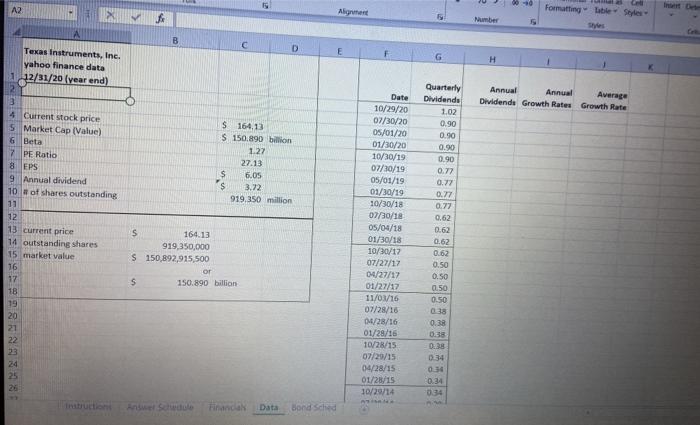The width and height of the screenshot is (700, 425).
Task: Open the Alignment group dialog launcher
Action: click(439, 16)
